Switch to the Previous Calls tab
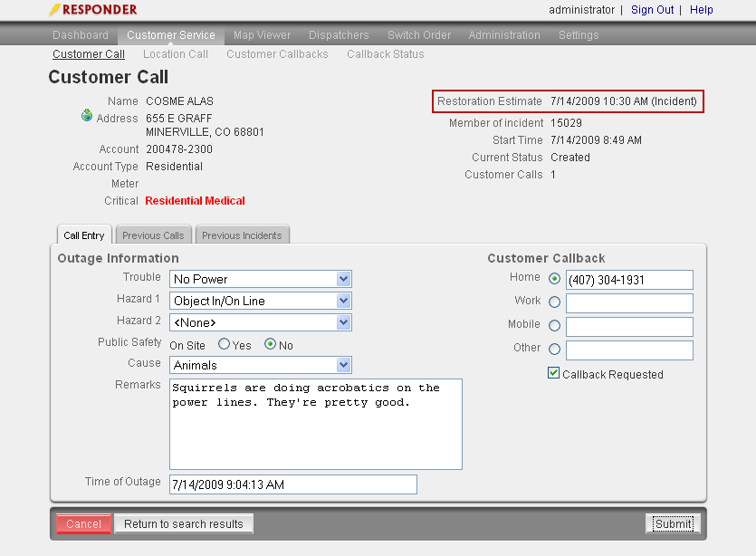The image size is (756, 556). click(153, 235)
